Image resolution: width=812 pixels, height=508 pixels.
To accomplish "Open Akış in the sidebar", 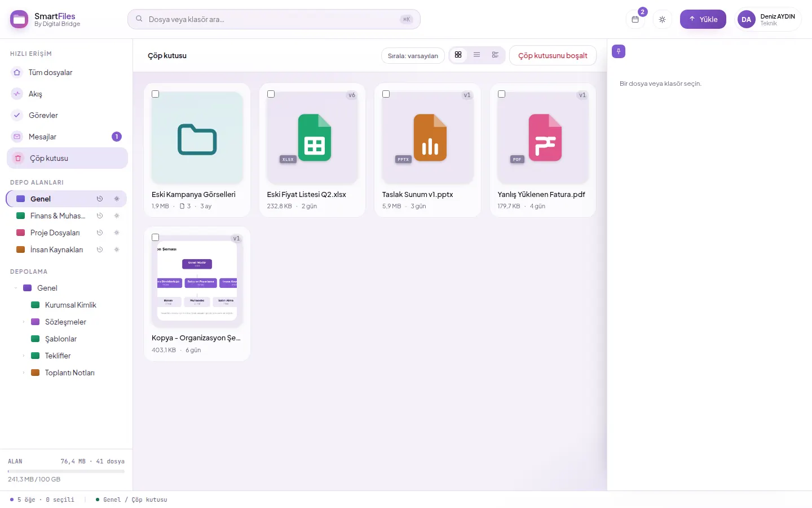I will pyautogui.click(x=67, y=94).
